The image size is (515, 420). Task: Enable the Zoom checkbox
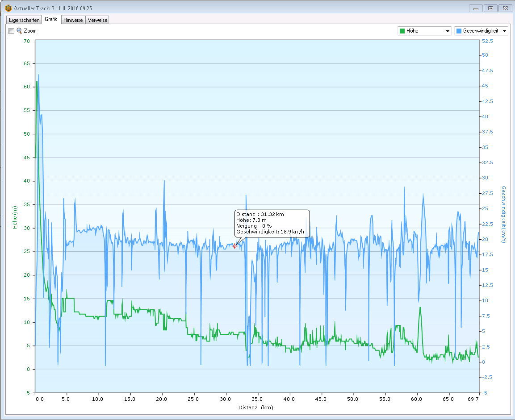(12, 31)
